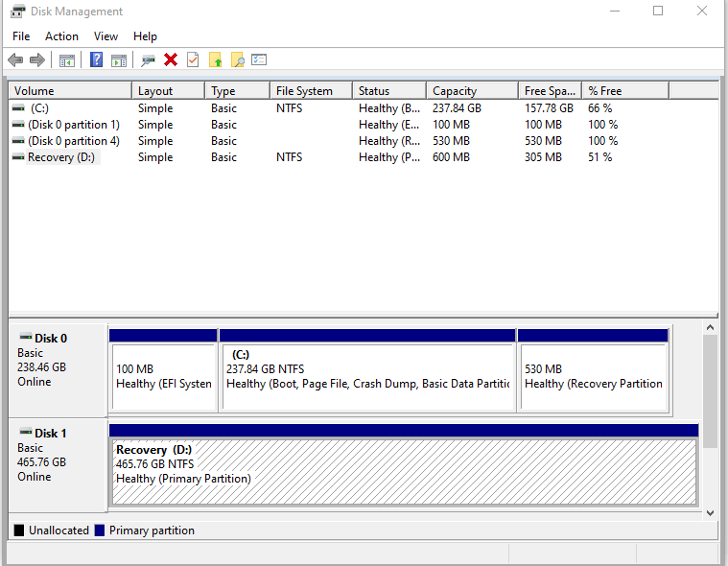Sort by the Layout column header

point(169,90)
